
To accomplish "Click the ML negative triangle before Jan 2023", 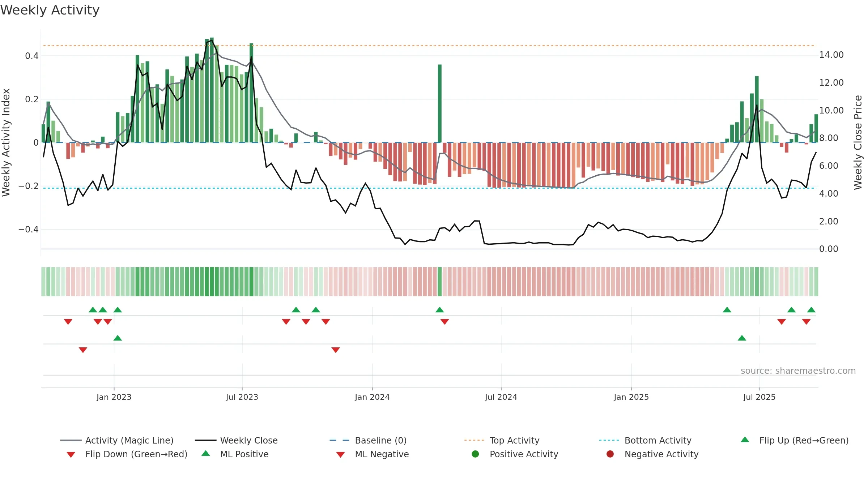I will 83,350.
